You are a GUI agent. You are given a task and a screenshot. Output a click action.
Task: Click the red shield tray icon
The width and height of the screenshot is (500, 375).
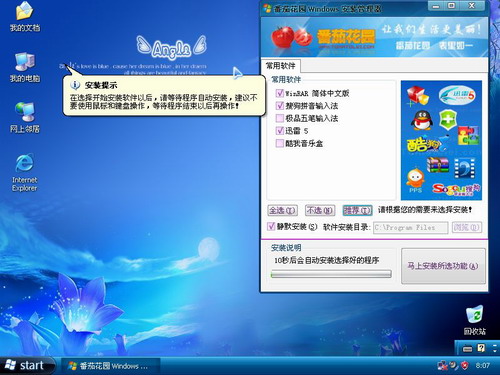(465, 366)
